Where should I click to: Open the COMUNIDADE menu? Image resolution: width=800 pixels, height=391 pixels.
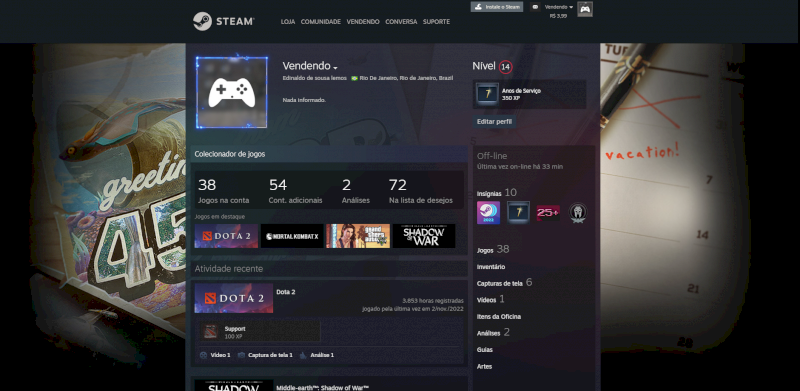tap(320, 22)
